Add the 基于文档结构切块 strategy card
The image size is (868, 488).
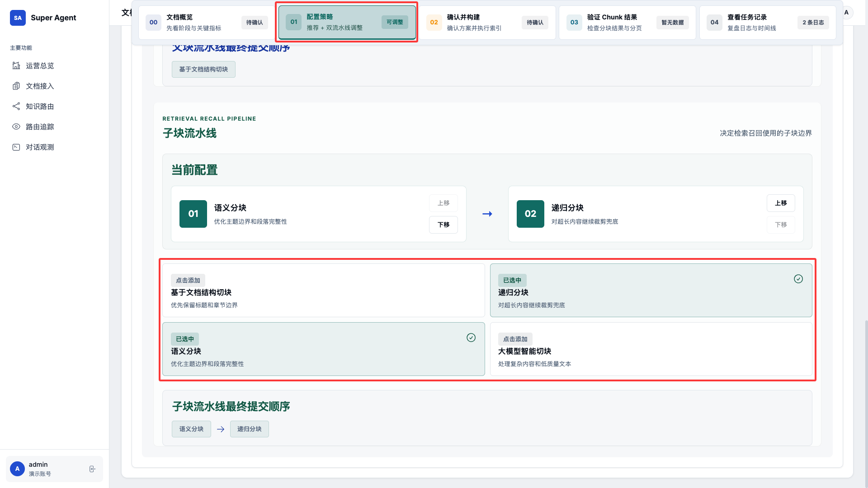pyautogui.click(x=323, y=291)
